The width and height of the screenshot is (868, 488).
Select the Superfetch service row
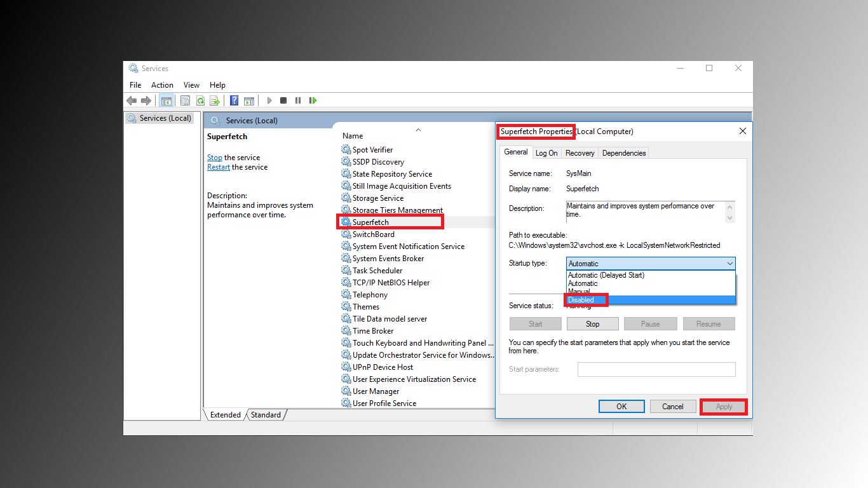(417, 222)
